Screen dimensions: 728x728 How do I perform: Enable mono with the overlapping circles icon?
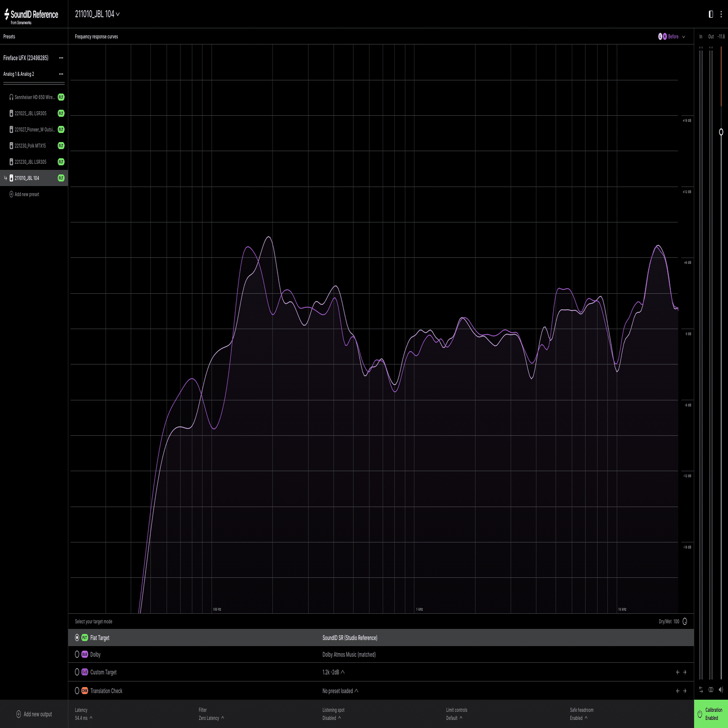point(711,690)
